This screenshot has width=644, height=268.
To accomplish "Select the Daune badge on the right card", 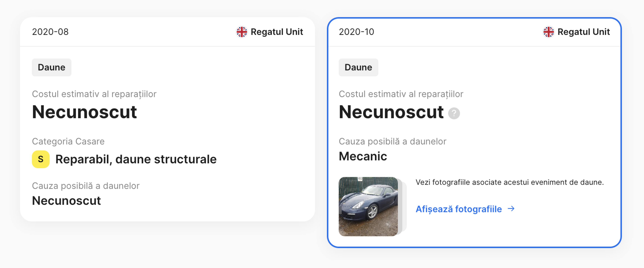I will pyautogui.click(x=358, y=67).
